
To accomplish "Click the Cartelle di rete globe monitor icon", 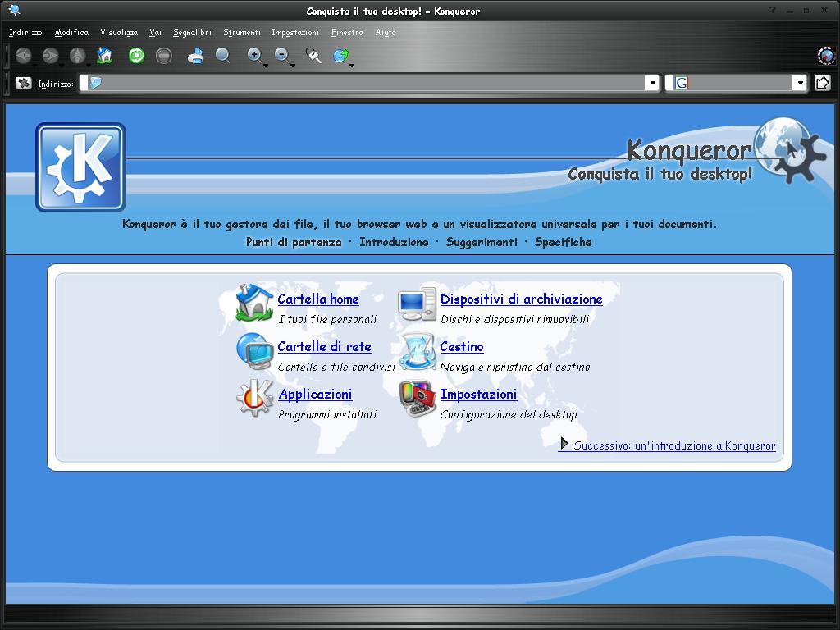I will (x=254, y=351).
